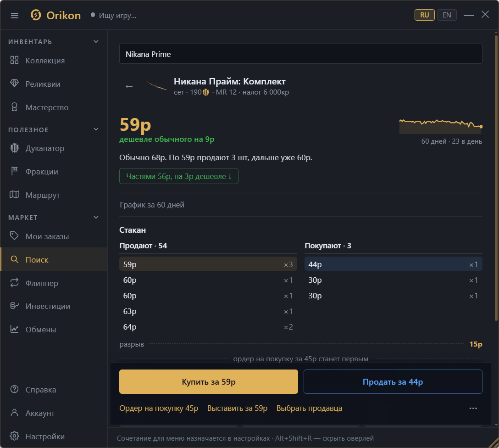This screenshot has width=499, height=448.
Task: Open Маршрут map icon
Action: pyautogui.click(x=14, y=195)
